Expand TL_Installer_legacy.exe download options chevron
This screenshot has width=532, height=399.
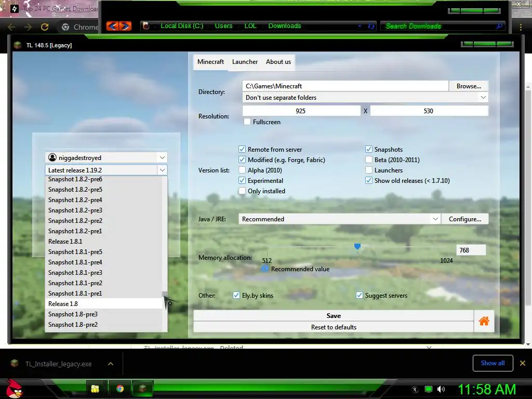click(x=110, y=364)
